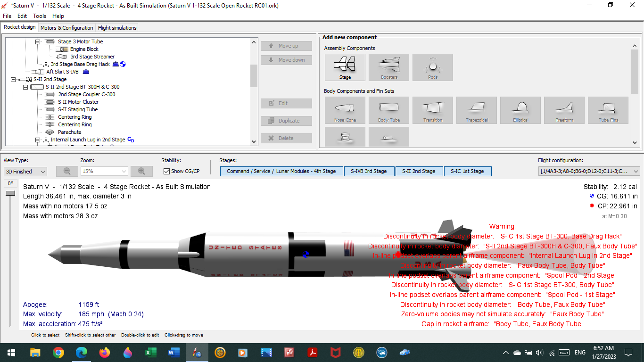
Task: Add a Nose Cone component
Action: tap(345, 110)
